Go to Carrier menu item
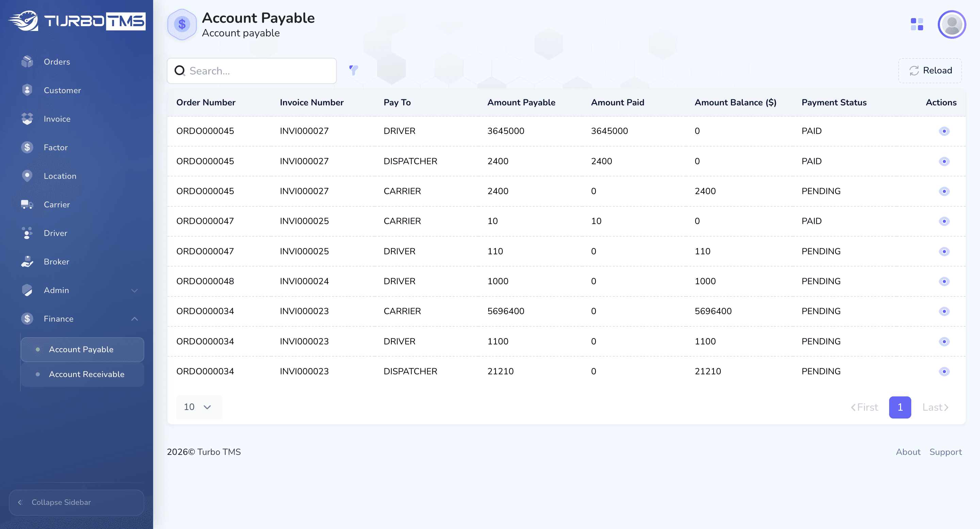 coord(57,204)
